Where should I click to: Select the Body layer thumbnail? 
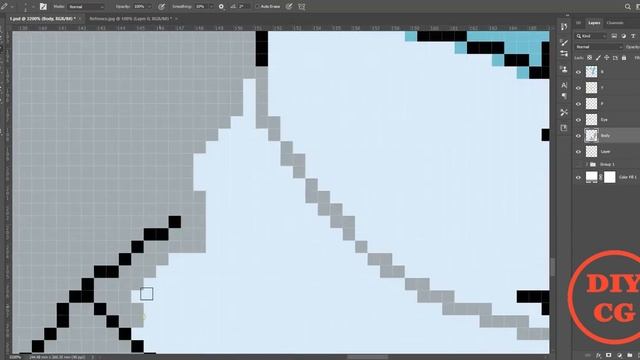point(591,136)
